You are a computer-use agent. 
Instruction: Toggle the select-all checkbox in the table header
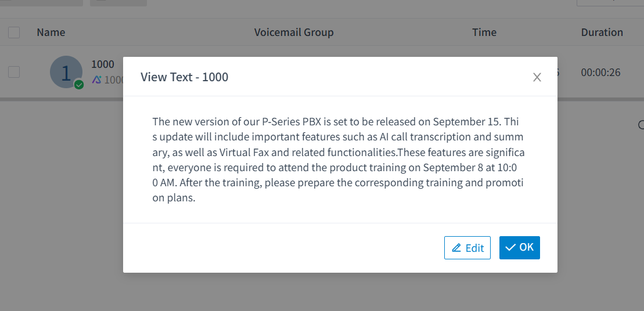[x=14, y=32]
